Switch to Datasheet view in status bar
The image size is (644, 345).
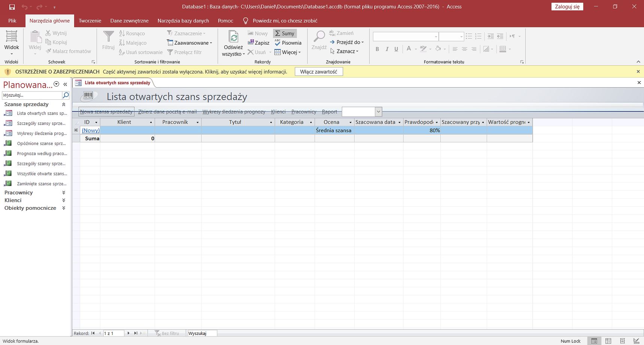click(x=608, y=341)
